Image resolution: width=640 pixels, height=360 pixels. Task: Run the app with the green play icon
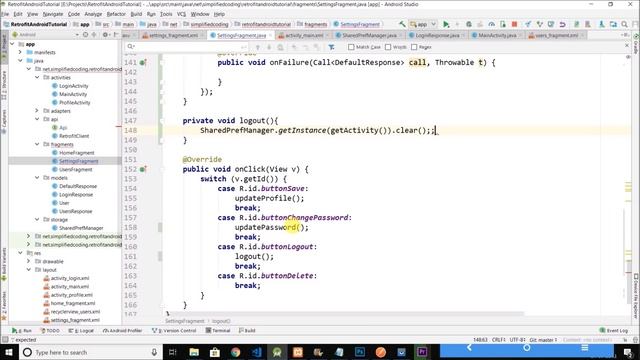pos(446,24)
